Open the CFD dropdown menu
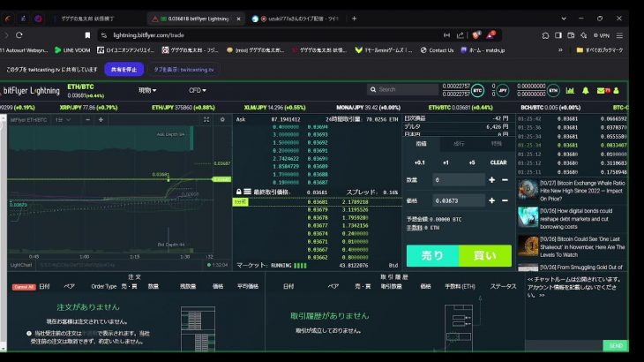 (x=197, y=90)
